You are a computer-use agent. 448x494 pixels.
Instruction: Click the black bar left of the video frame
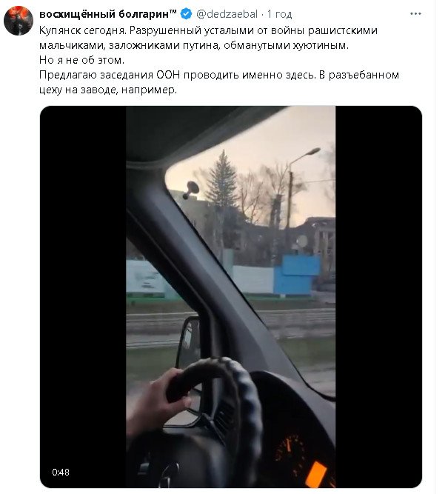pyautogui.click(x=83, y=296)
